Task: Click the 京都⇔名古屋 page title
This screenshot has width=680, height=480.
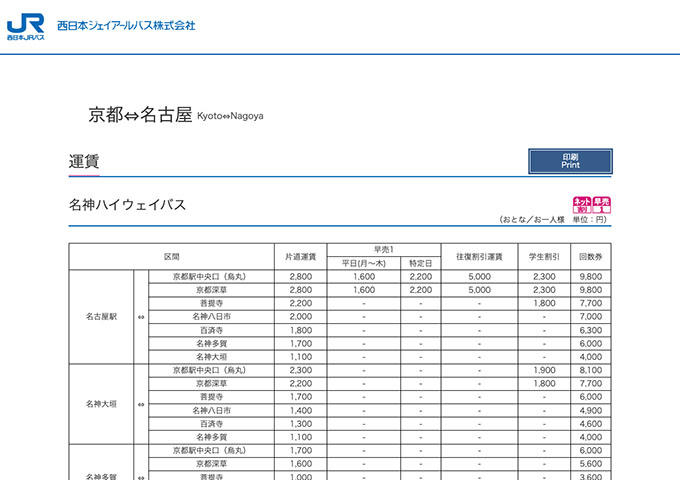Action: [x=140, y=115]
